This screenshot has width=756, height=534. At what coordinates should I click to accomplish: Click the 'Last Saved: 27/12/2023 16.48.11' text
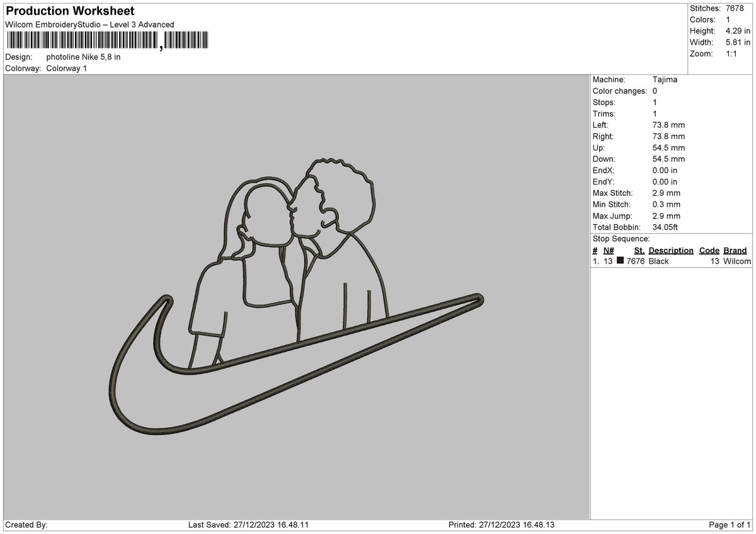(248, 525)
